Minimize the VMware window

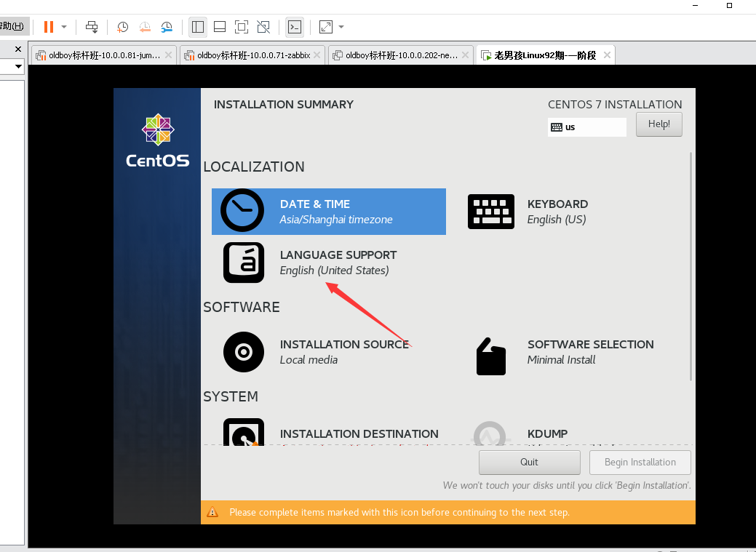click(x=696, y=6)
